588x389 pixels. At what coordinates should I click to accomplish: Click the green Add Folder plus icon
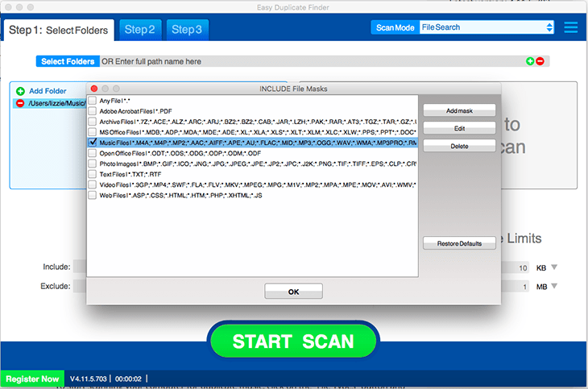(x=20, y=91)
